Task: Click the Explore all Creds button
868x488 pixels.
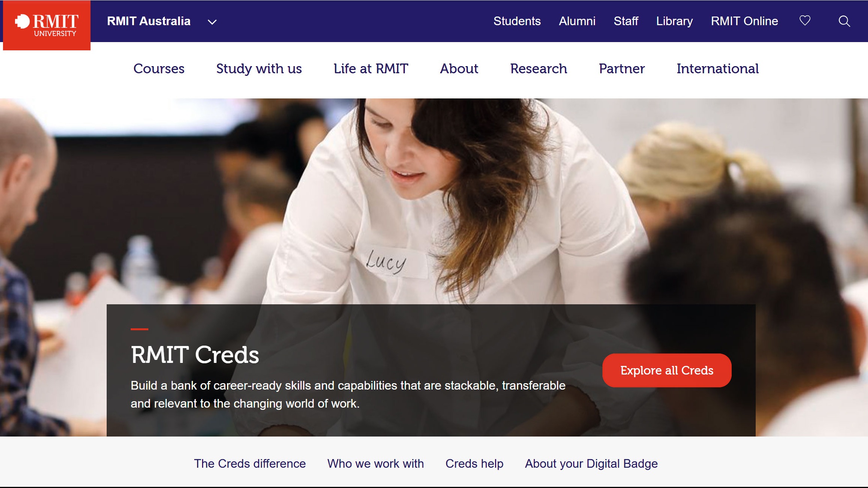Action: pos(667,370)
